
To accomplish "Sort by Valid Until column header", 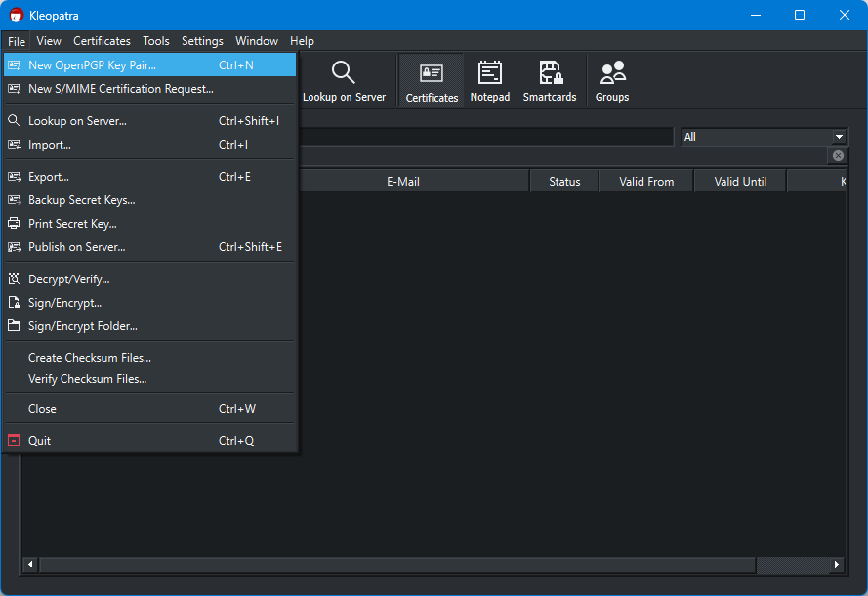I will (740, 182).
